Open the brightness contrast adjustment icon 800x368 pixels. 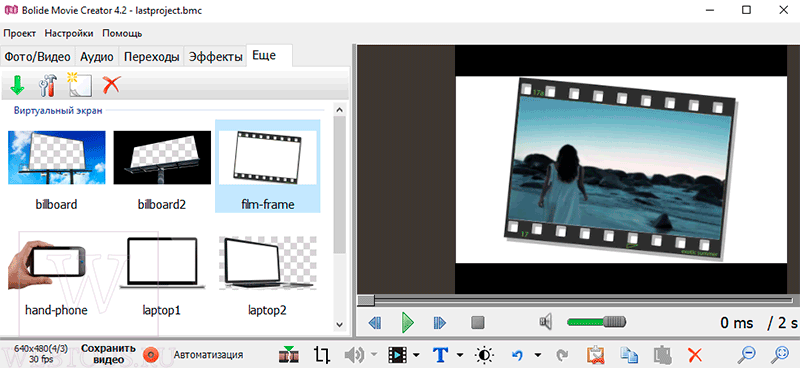pos(484,354)
